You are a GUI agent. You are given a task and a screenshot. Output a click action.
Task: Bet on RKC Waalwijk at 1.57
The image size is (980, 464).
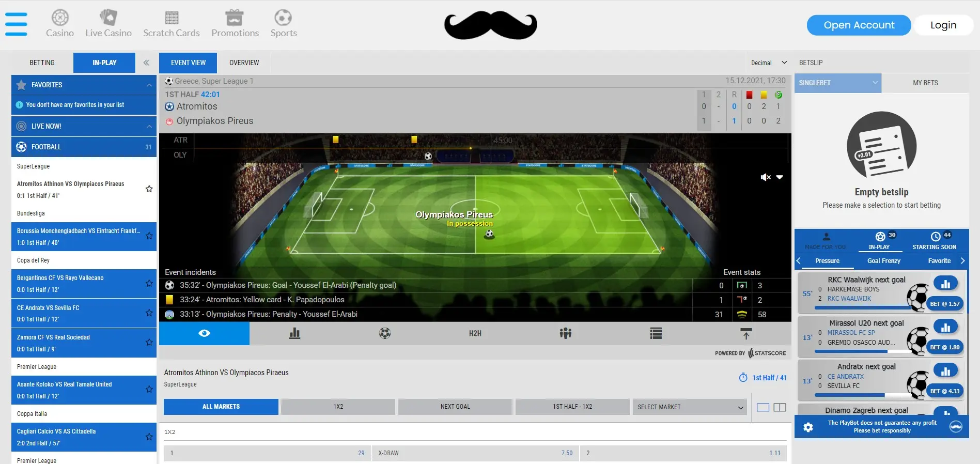945,304
